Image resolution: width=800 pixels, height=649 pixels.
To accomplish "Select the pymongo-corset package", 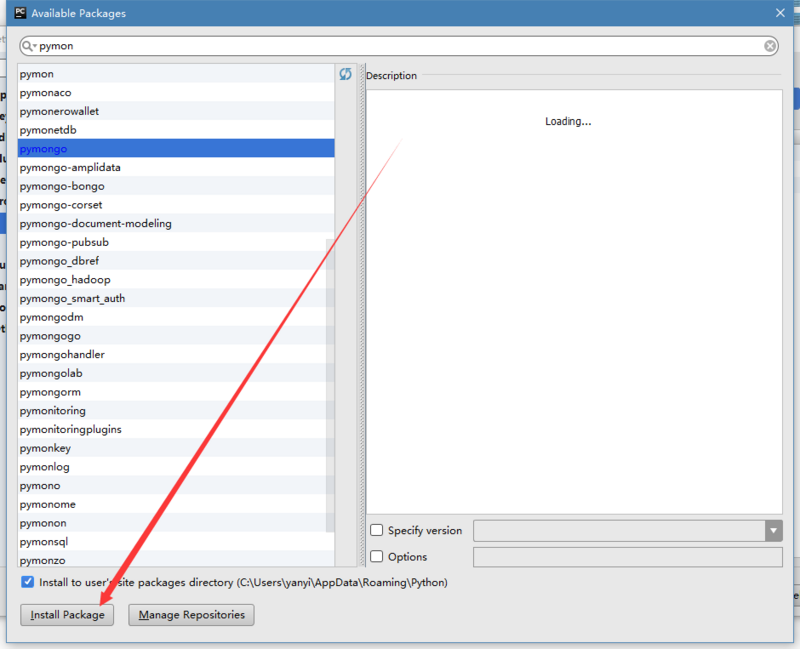I will pos(176,205).
